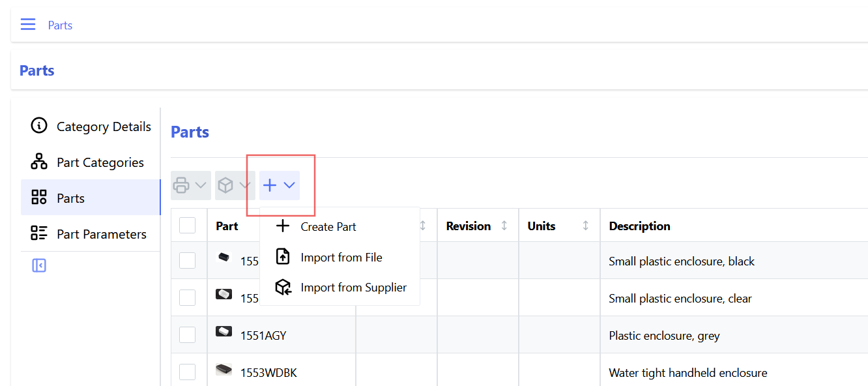The height and width of the screenshot is (386, 868).
Task: Sort the table by Revision column
Action: [504, 226]
